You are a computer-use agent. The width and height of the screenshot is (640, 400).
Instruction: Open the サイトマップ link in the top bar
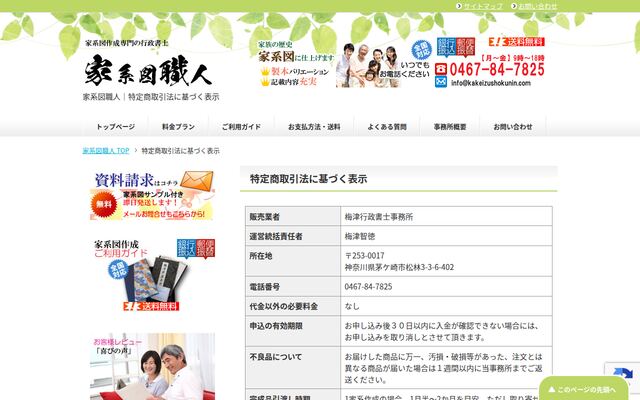(x=483, y=6)
